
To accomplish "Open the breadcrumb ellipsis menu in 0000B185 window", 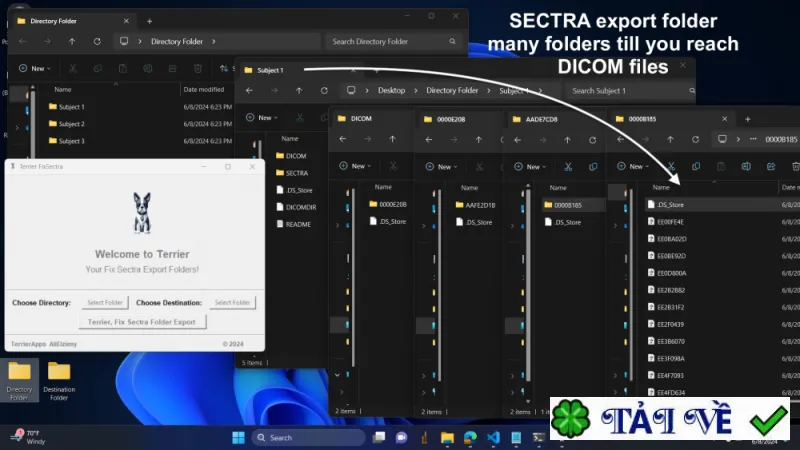I will 753,139.
